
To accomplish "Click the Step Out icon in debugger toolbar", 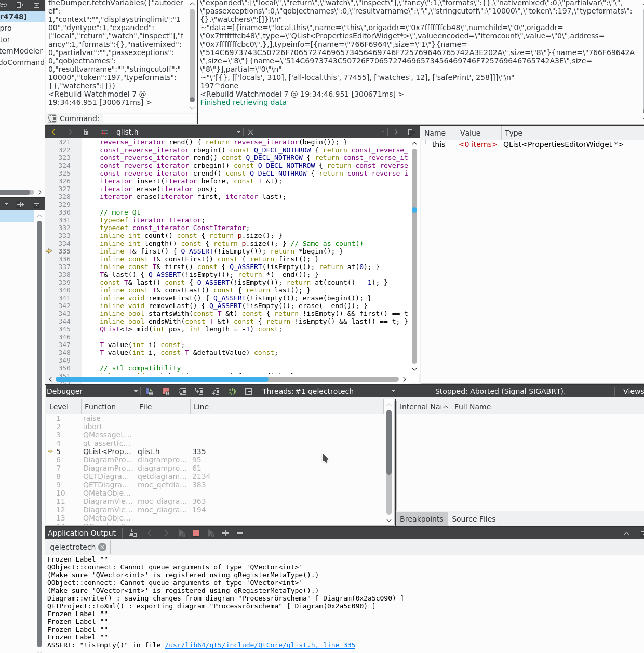I will click(x=216, y=391).
